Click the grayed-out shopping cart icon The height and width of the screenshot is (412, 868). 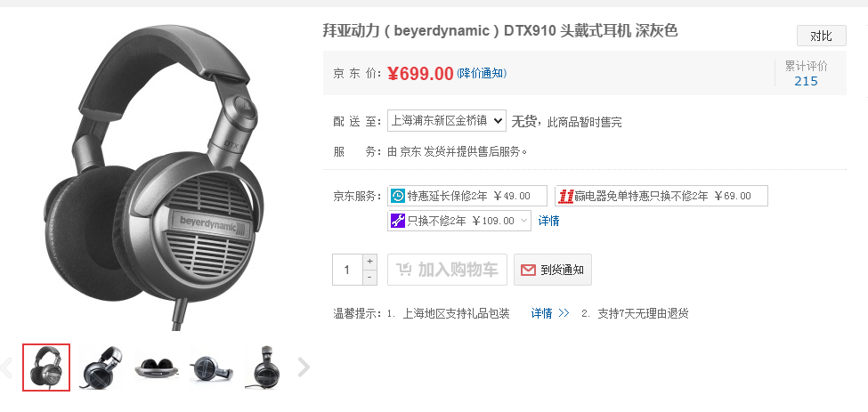tap(404, 270)
